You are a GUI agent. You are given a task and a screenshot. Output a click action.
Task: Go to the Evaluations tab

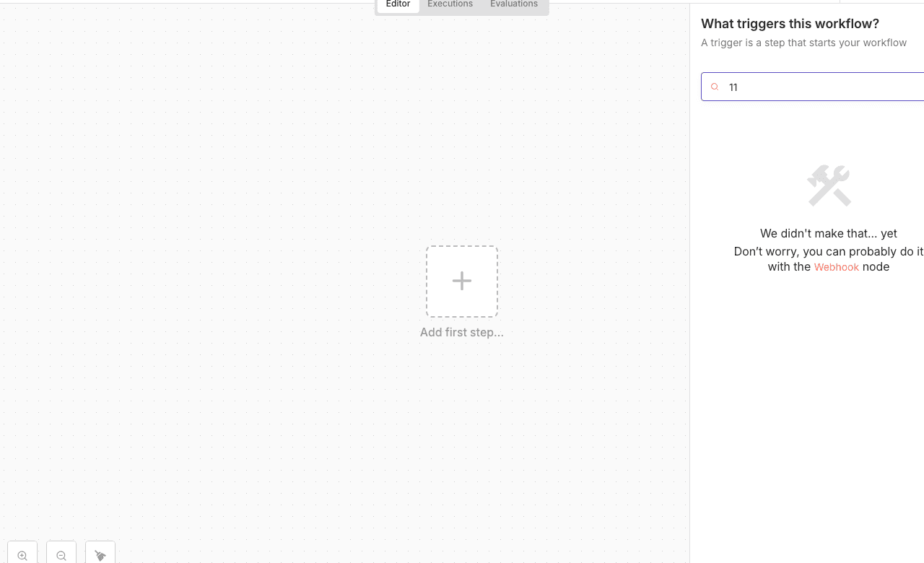(513, 5)
